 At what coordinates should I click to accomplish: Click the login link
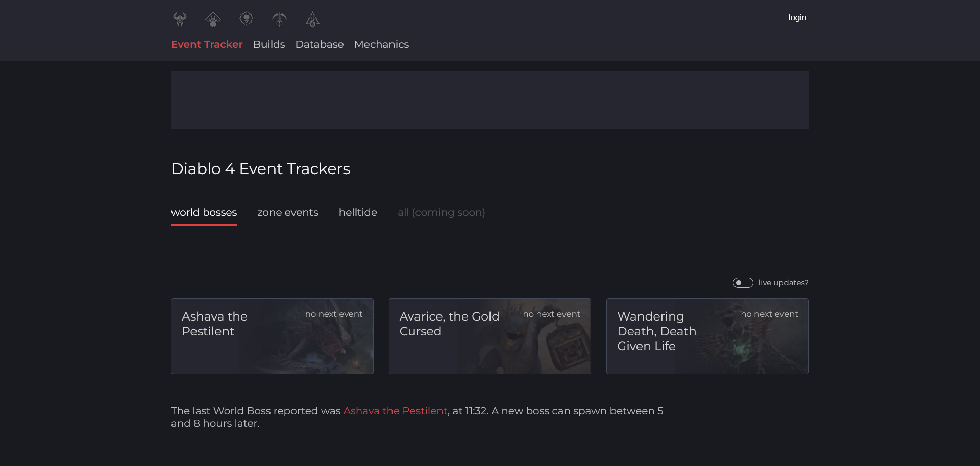797,17
